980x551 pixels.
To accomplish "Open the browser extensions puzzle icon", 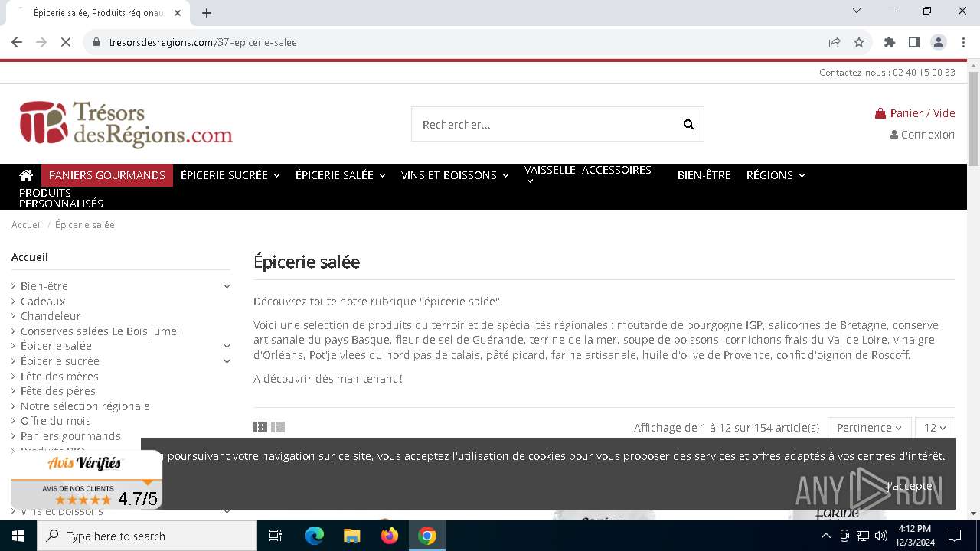I will (890, 42).
